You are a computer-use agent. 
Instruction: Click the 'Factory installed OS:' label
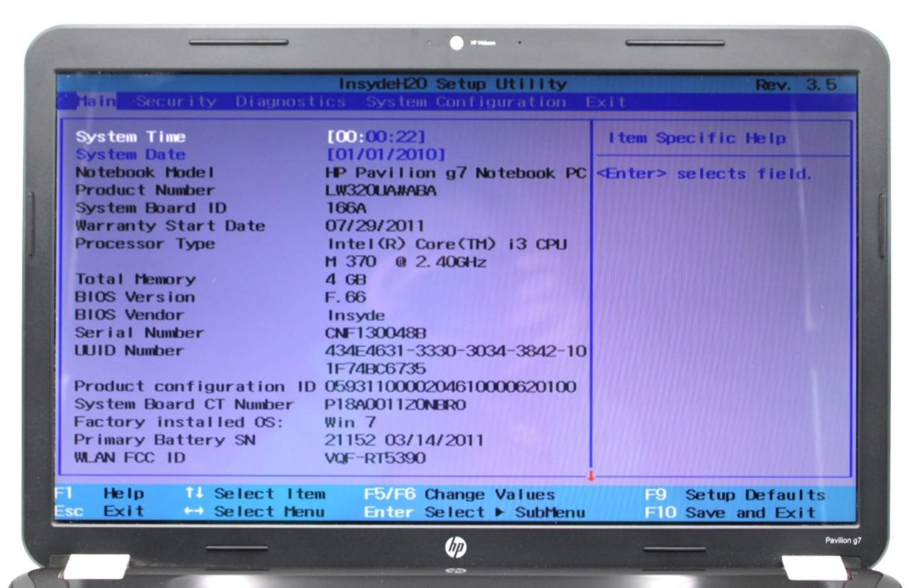tap(179, 422)
